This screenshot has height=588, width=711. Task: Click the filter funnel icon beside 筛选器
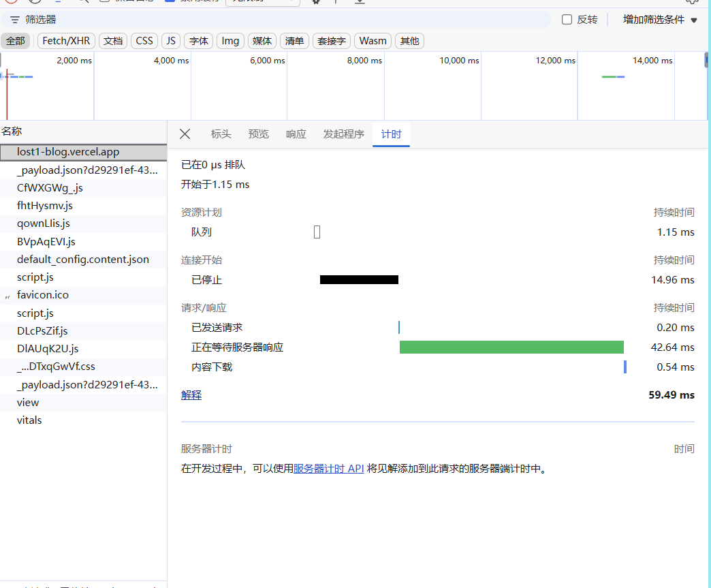click(14, 20)
